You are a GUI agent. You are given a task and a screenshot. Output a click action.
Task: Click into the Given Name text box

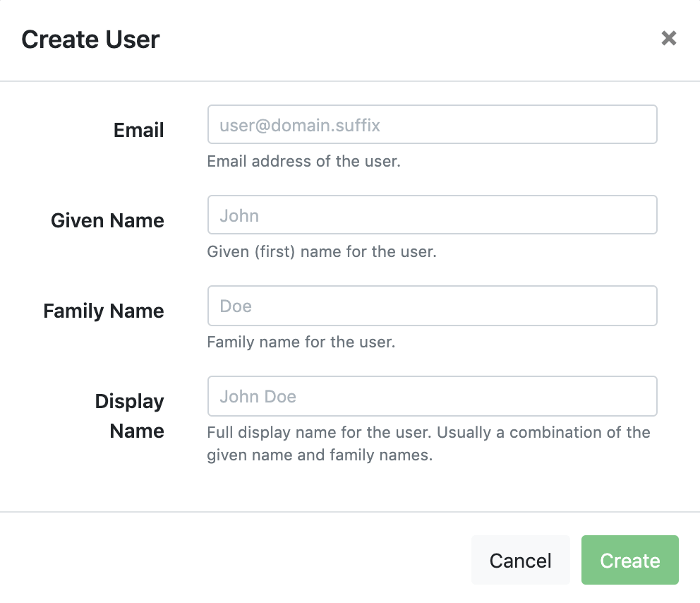click(432, 215)
